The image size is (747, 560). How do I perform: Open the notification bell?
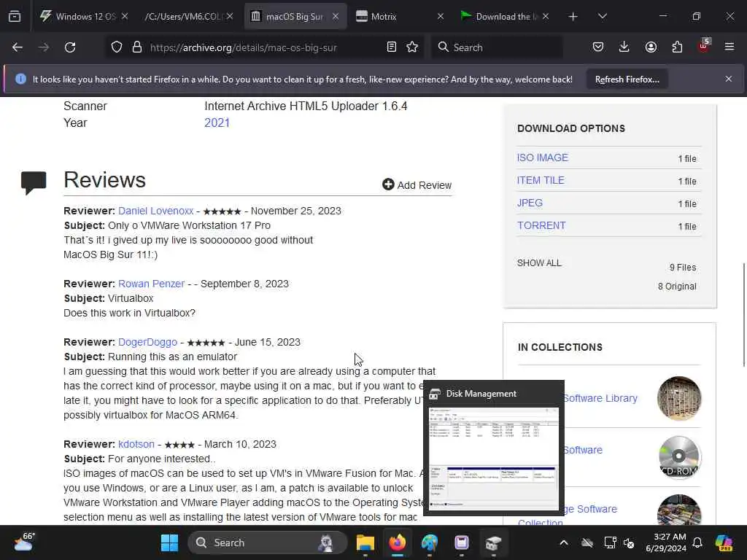point(697,542)
